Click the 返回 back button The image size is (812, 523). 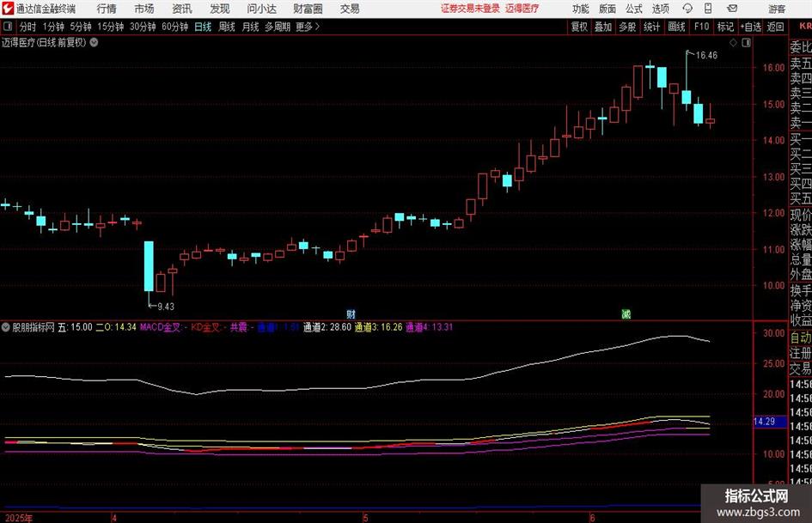point(775,27)
